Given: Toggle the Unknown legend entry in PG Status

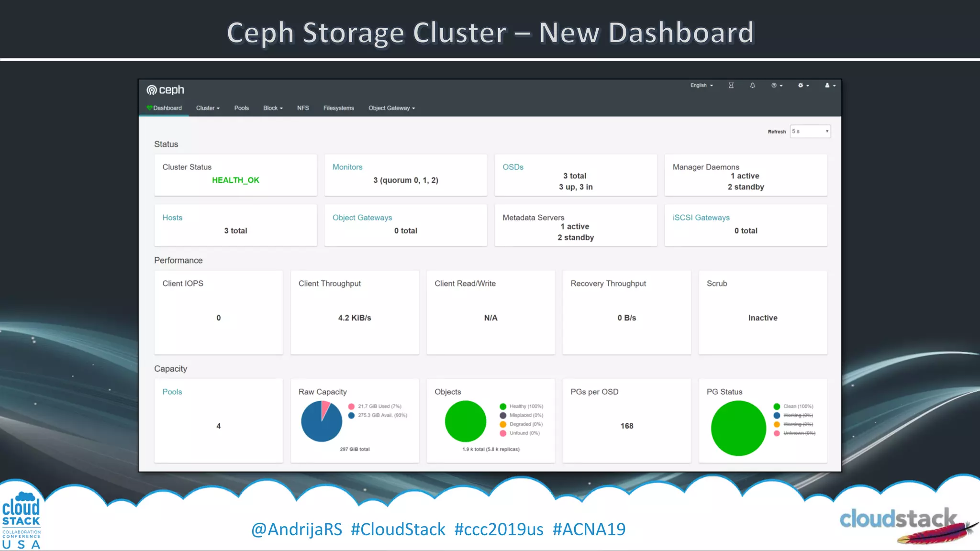Looking at the screenshot, I should point(794,433).
